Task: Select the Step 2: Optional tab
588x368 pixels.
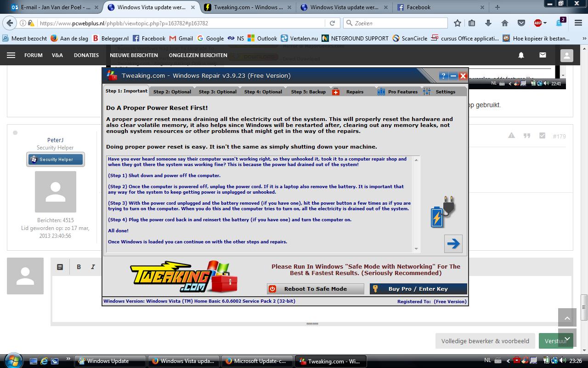Action: 172,92
